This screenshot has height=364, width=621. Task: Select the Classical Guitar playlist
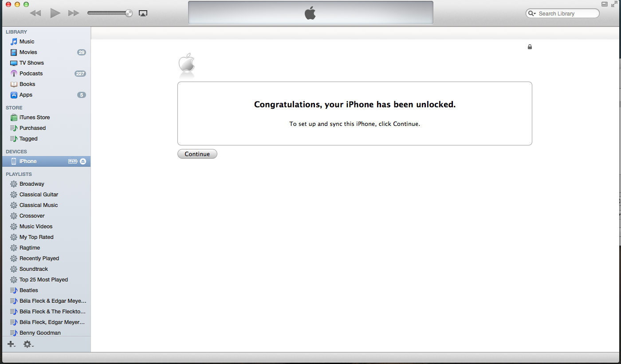(x=46, y=195)
